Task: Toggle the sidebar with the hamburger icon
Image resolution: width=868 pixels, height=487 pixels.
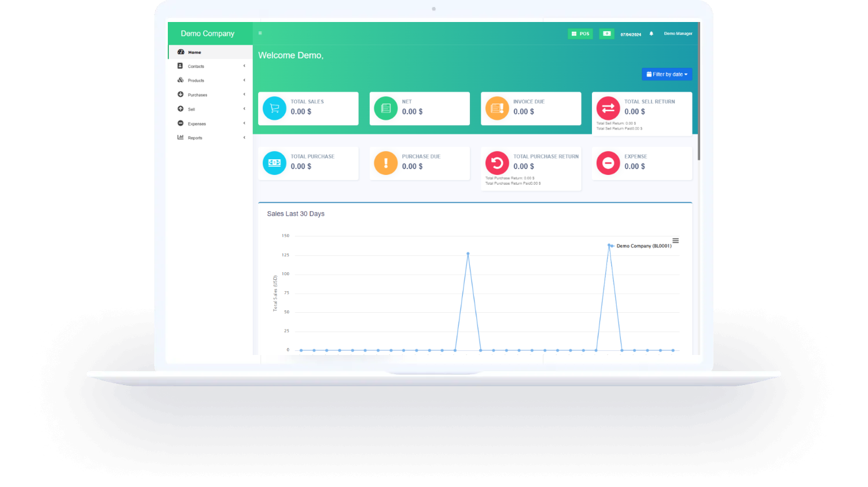Action: 260,33
